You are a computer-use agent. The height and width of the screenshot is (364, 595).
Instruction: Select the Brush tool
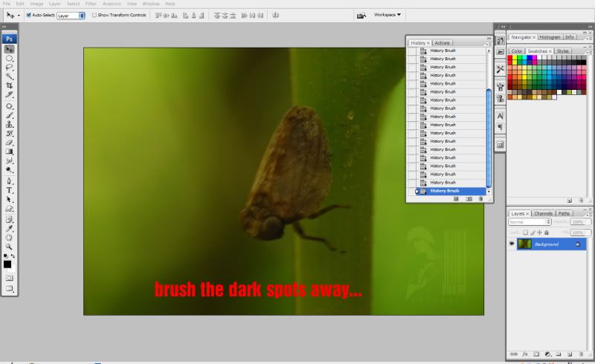[9, 116]
